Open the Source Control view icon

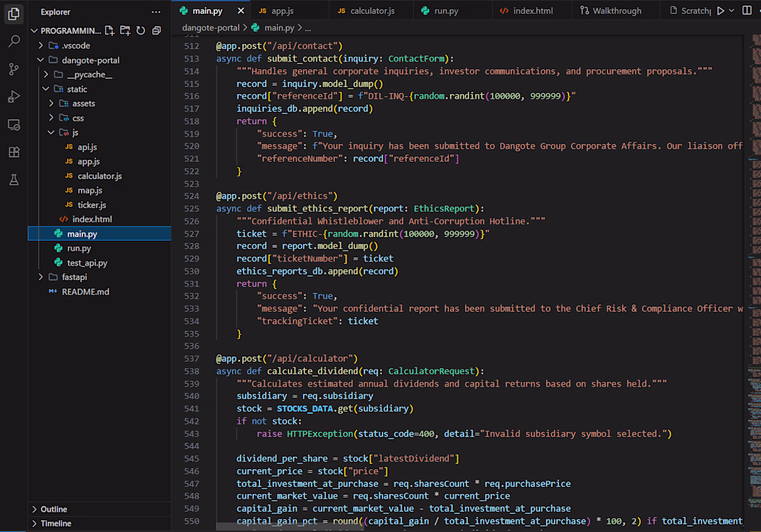pos(14,69)
